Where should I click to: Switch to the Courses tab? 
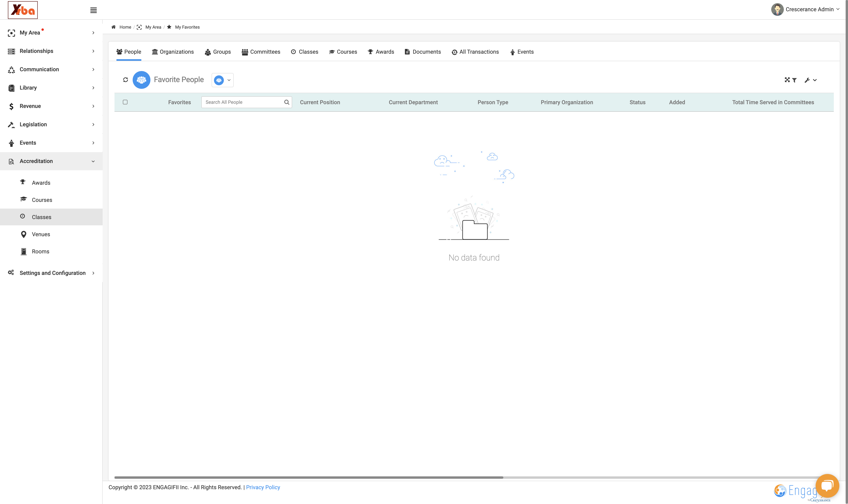(x=343, y=52)
